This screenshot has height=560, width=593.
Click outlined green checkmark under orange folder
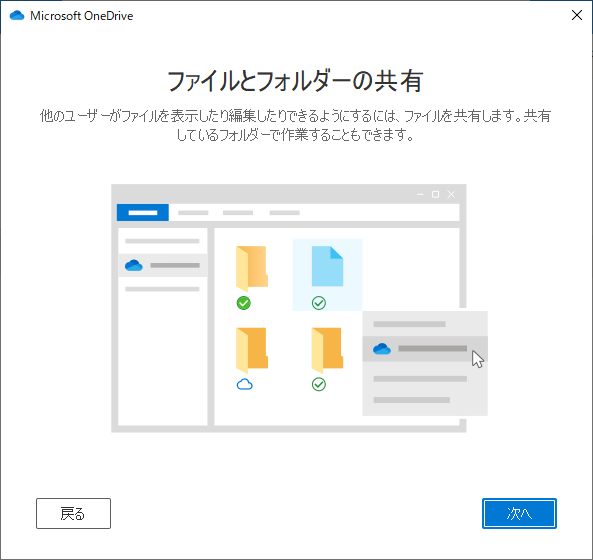319,385
